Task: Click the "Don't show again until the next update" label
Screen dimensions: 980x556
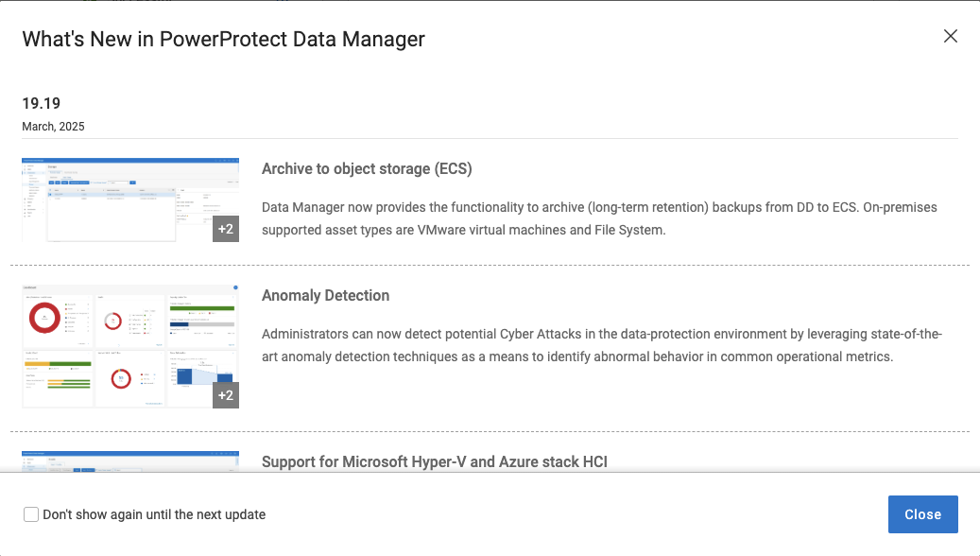Action: (x=154, y=514)
